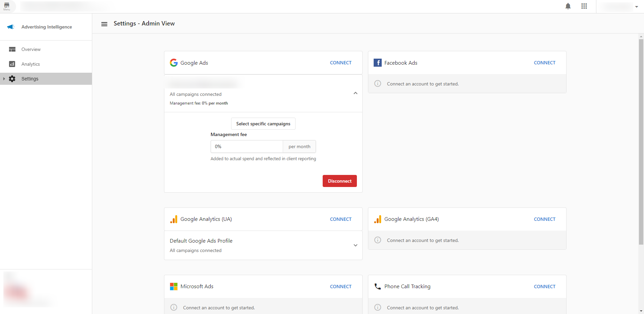This screenshot has width=644, height=314.
Task: Click Select specific campaigns button
Action: click(263, 124)
